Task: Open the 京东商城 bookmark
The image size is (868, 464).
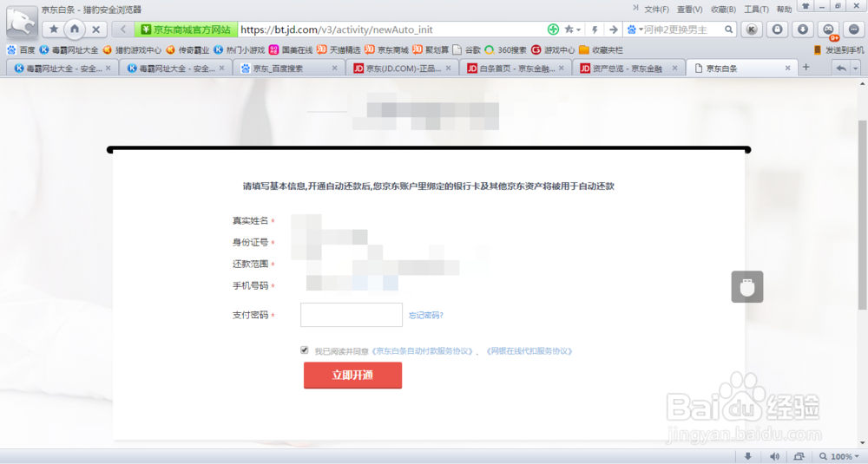Action: coord(386,49)
